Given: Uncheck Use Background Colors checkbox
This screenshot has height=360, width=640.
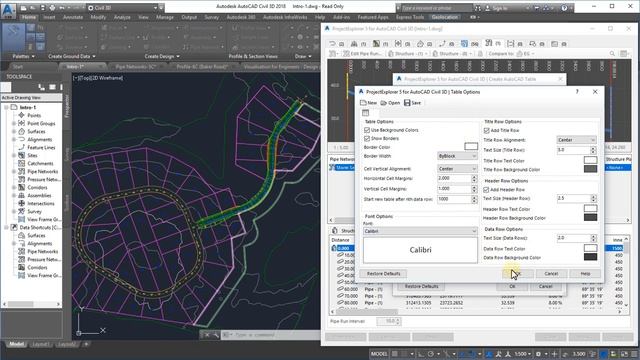Looking at the screenshot, I should click(367, 130).
